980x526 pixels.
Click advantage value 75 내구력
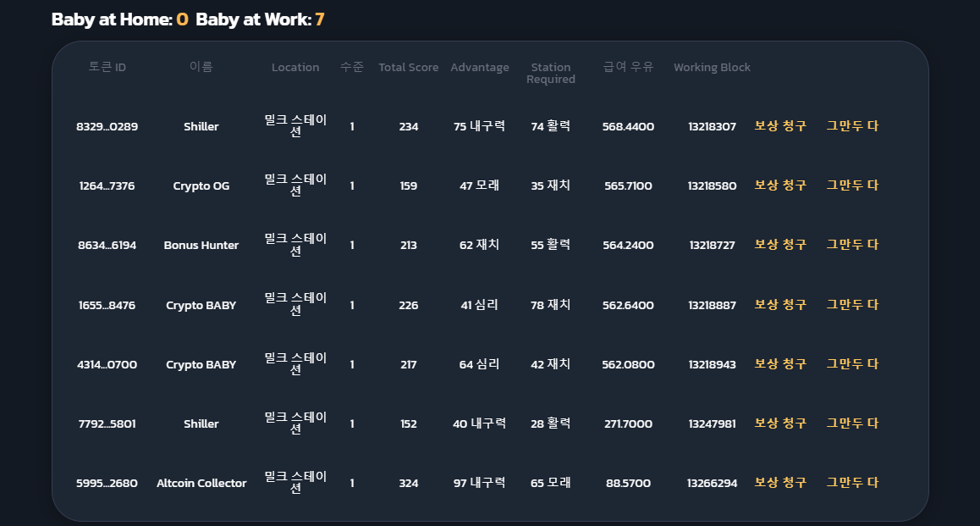click(x=479, y=125)
